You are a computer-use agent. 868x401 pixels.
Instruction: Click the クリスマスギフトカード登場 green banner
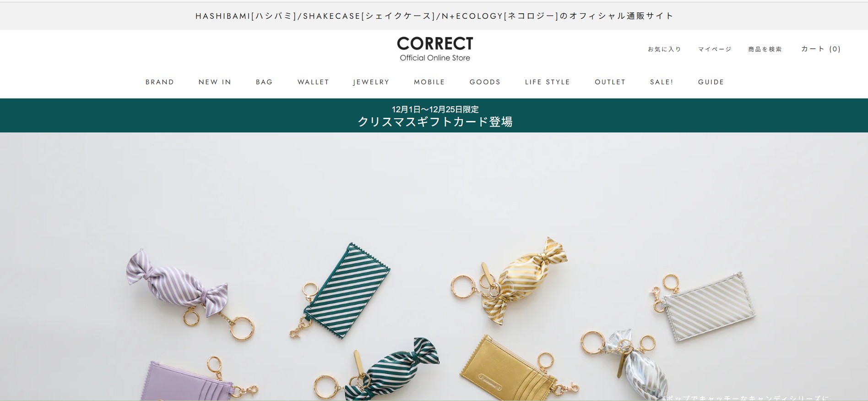pyautogui.click(x=434, y=115)
